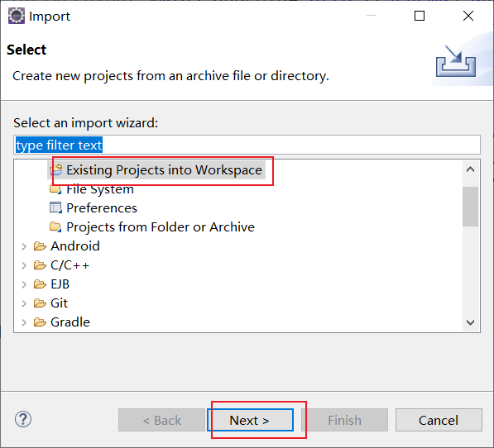Expand the EJB category

[x=24, y=284]
